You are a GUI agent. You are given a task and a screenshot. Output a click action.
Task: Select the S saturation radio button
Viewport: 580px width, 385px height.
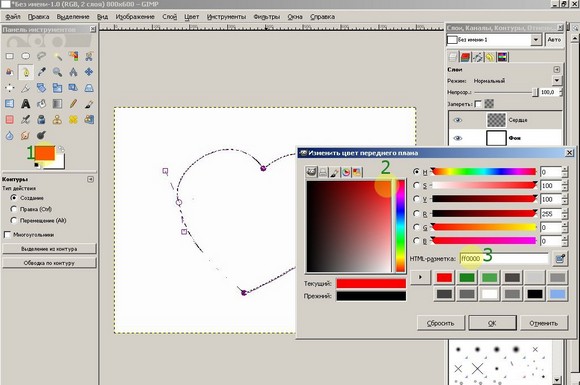[x=417, y=185]
